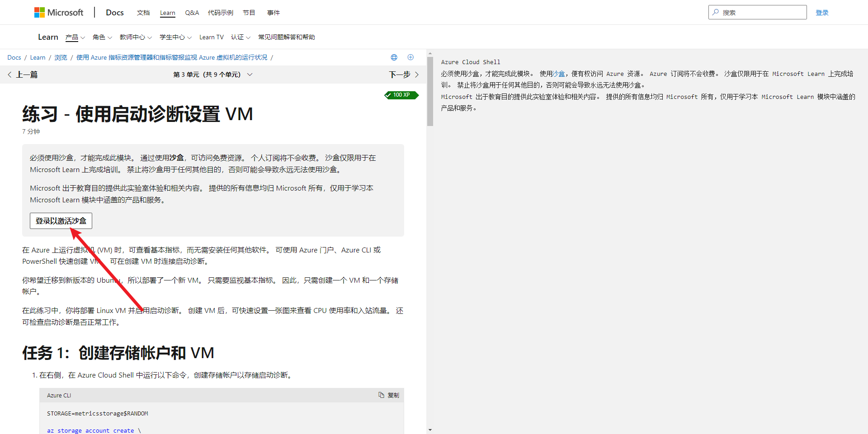Open the 文档 top menu item

point(143,13)
